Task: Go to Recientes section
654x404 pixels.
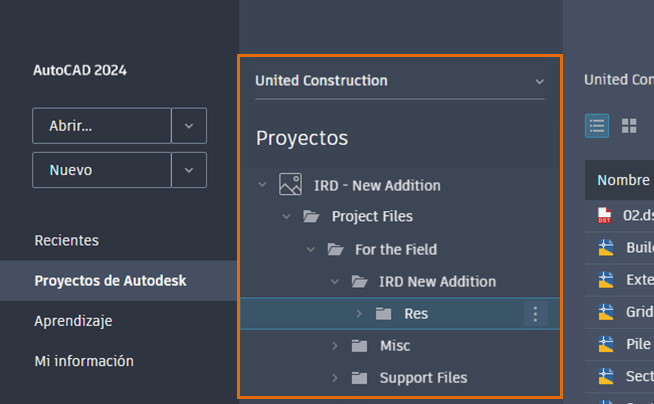Action: (x=66, y=241)
